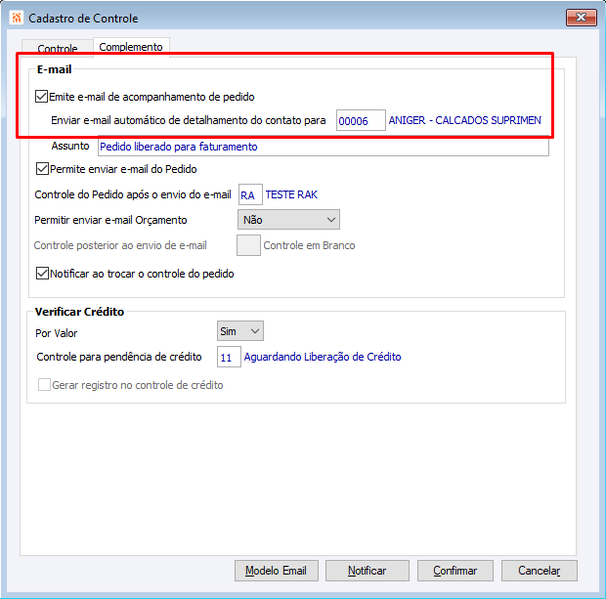Click the Confirmar button
The image size is (606, 599).
coord(455,570)
